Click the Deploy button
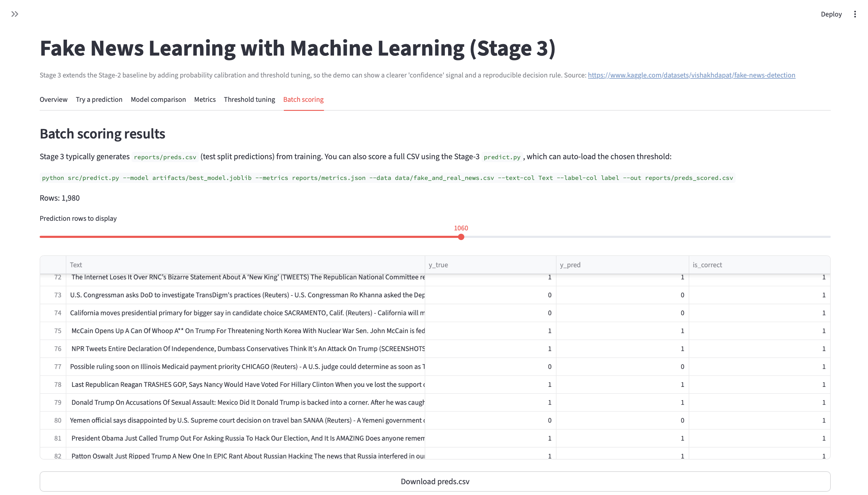The image size is (868, 495). (x=832, y=14)
